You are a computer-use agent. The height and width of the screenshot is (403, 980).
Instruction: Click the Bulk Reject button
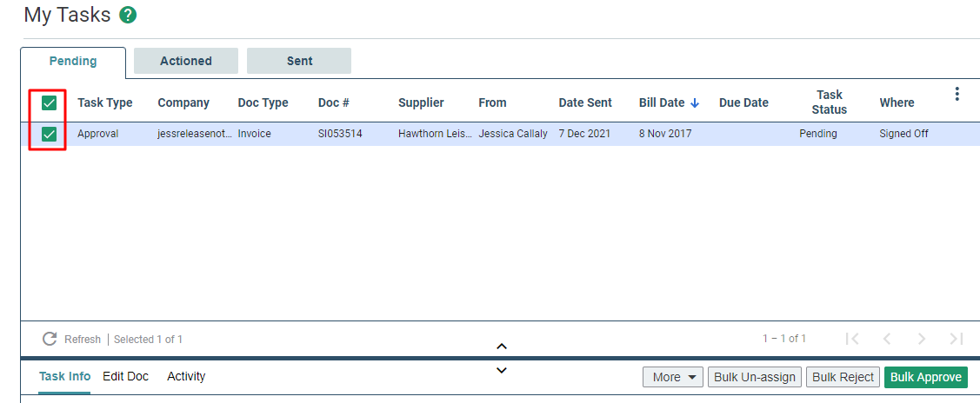843,377
